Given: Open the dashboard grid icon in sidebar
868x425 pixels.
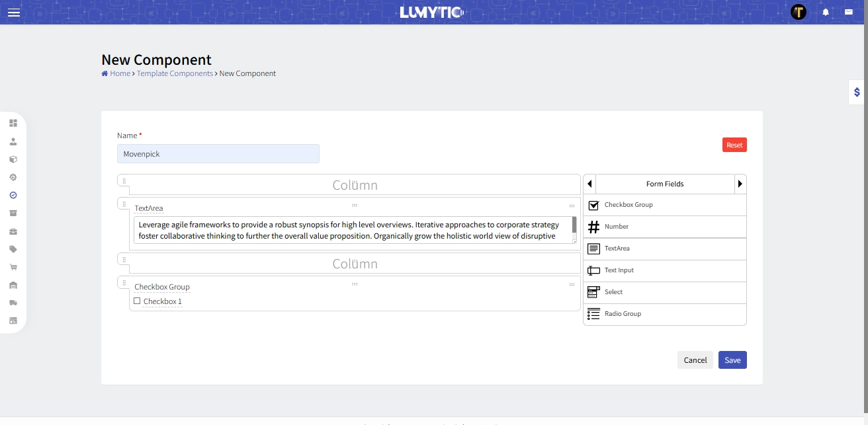Looking at the screenshot, I should click(x=13, y=123).
